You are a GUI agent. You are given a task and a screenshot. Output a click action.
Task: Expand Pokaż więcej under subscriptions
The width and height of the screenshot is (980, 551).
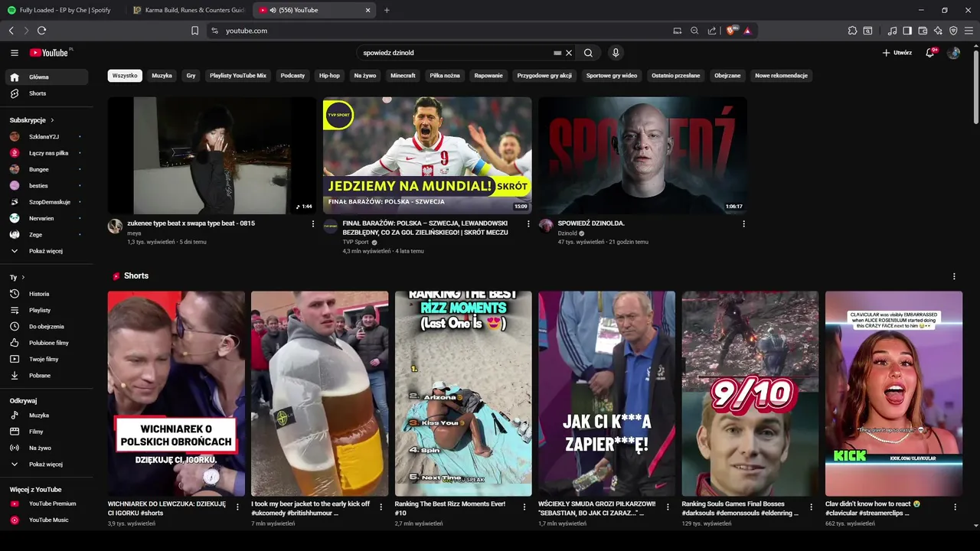[47, 251]
